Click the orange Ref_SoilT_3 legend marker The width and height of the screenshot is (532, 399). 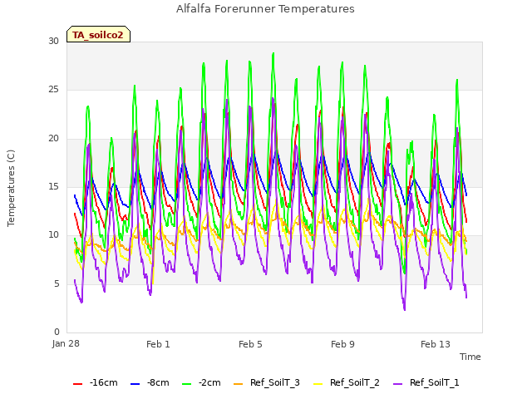pyautogui.click(x=239, y=384)
